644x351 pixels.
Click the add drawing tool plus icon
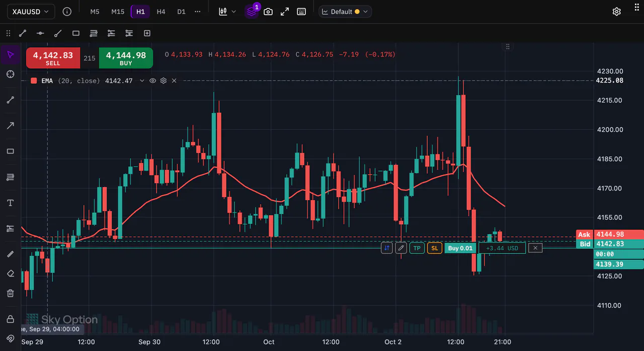click(147, 33)
